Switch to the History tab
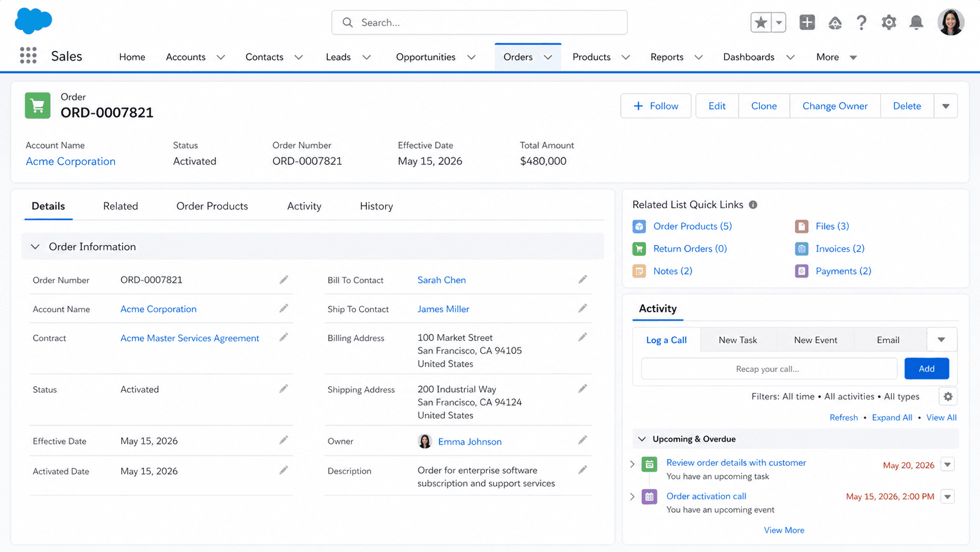 click(376, 206)
